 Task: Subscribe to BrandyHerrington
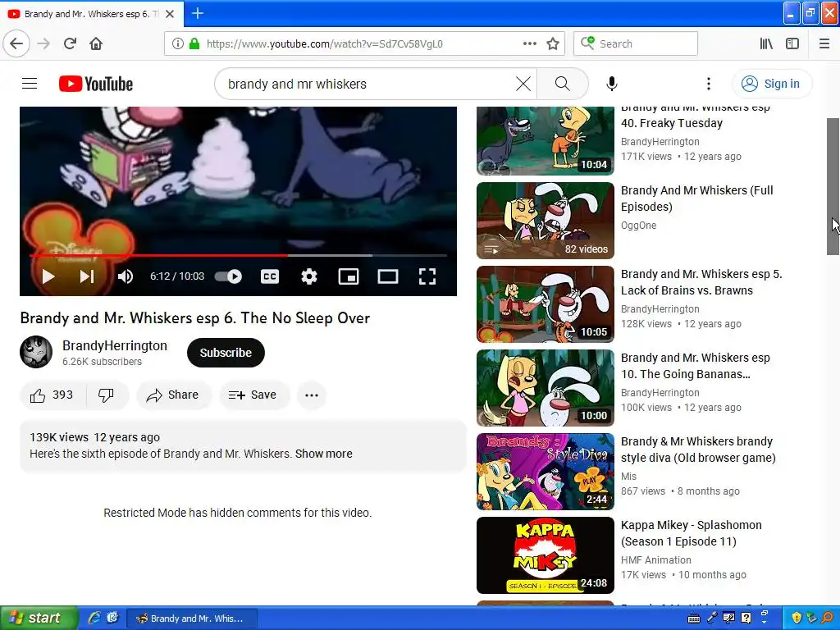226,353
